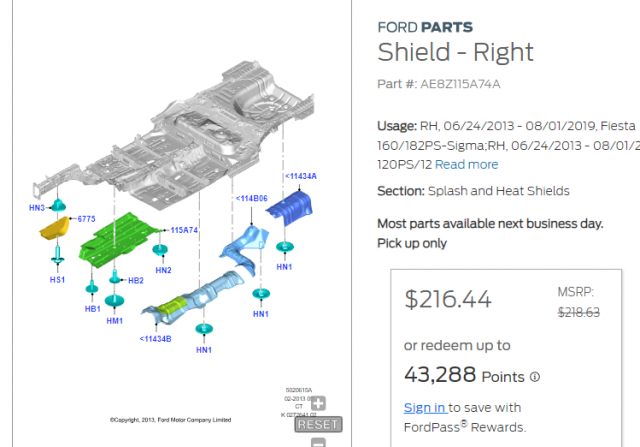Pick the 11434B tunnel heat shield
Image resolution: width=640 pixels, height=447 pixels.
(193, 299)
